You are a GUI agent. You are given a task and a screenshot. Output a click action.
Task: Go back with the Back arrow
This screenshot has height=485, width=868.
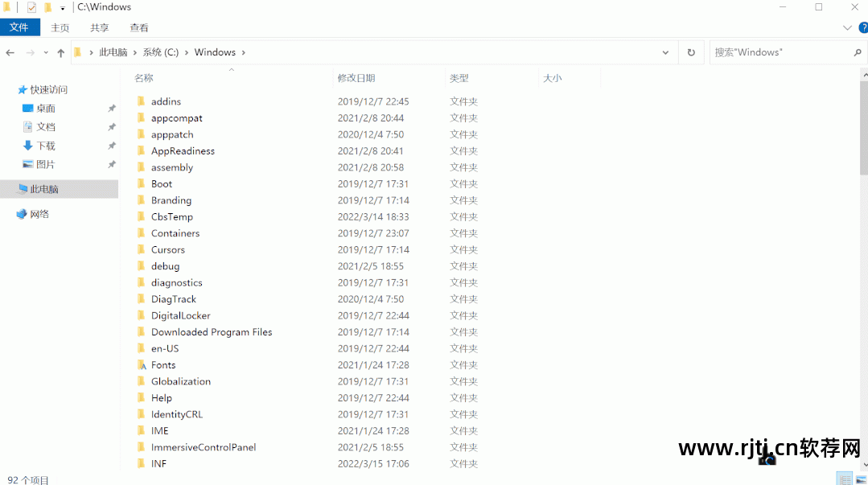click(x=10, y=52)
